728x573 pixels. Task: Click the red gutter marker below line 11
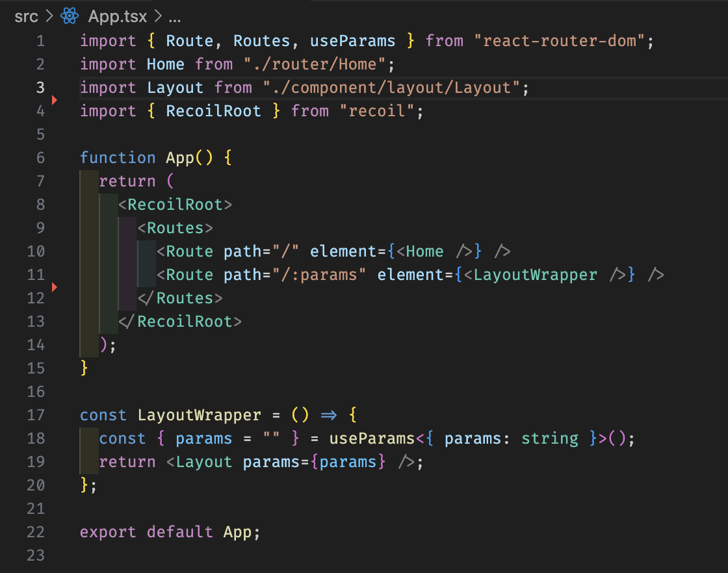point(55,286)
